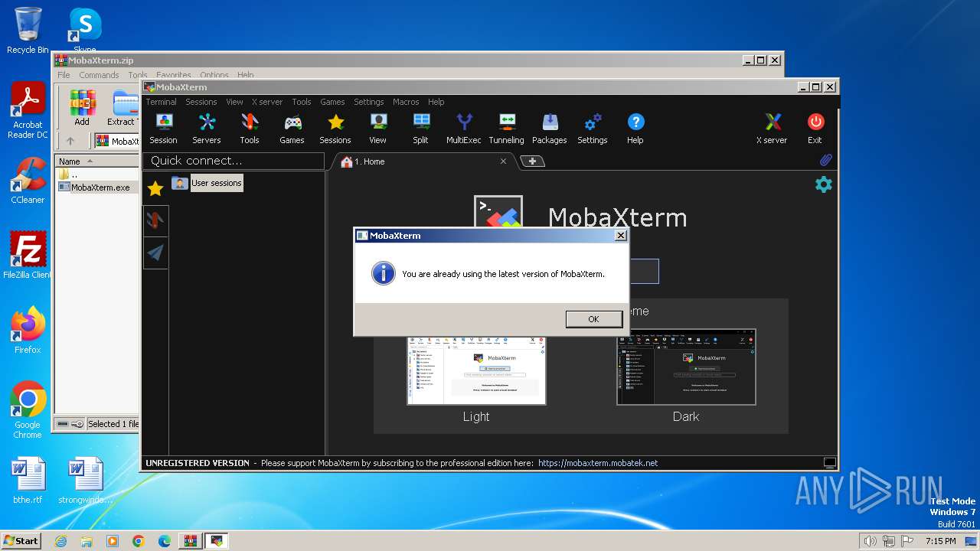Open Commands menu in WinRAR window

(x=99, y=75)
